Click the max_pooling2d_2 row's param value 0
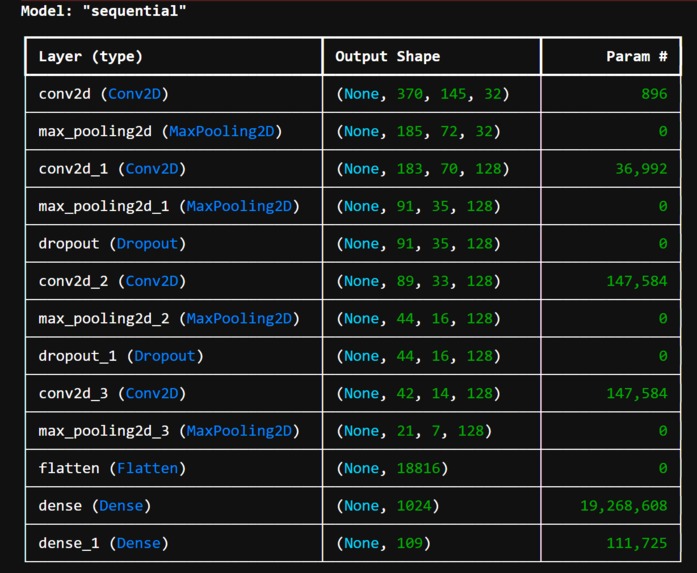This screenshot has width=697, height=573. click(663, 318)
